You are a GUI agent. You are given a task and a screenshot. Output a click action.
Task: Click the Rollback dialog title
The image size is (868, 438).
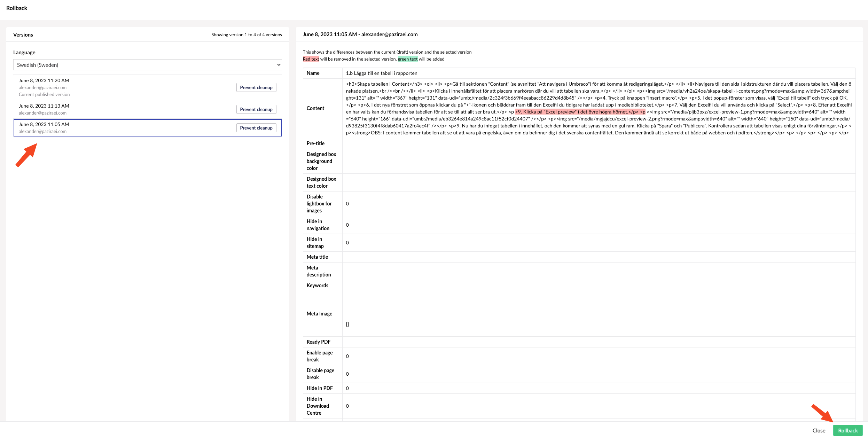(17, 8)
